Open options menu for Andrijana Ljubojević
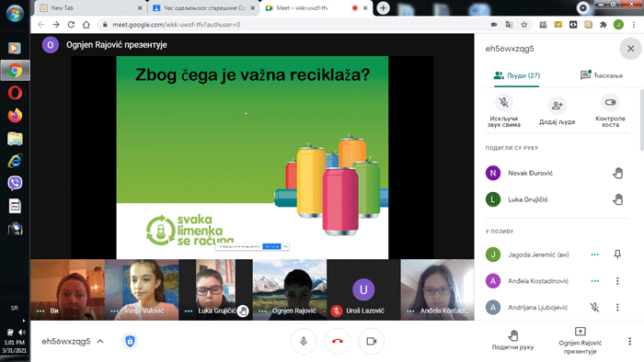 tap(617, 308)
